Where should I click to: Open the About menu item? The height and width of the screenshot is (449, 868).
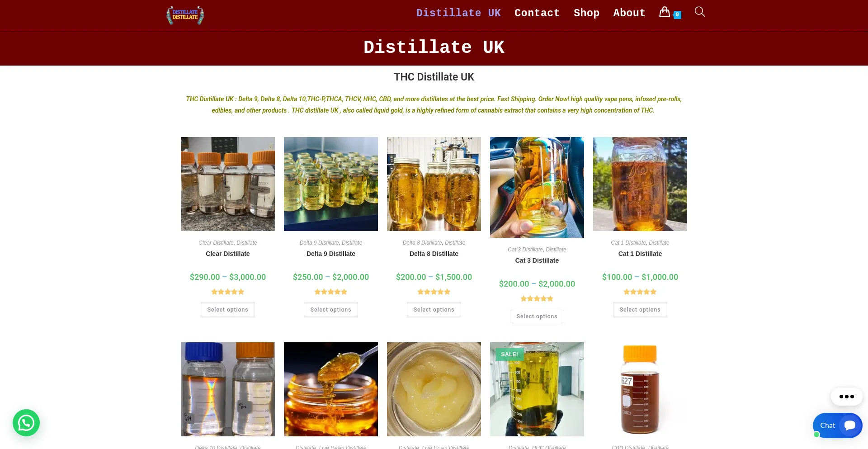[x=629, y=13]
